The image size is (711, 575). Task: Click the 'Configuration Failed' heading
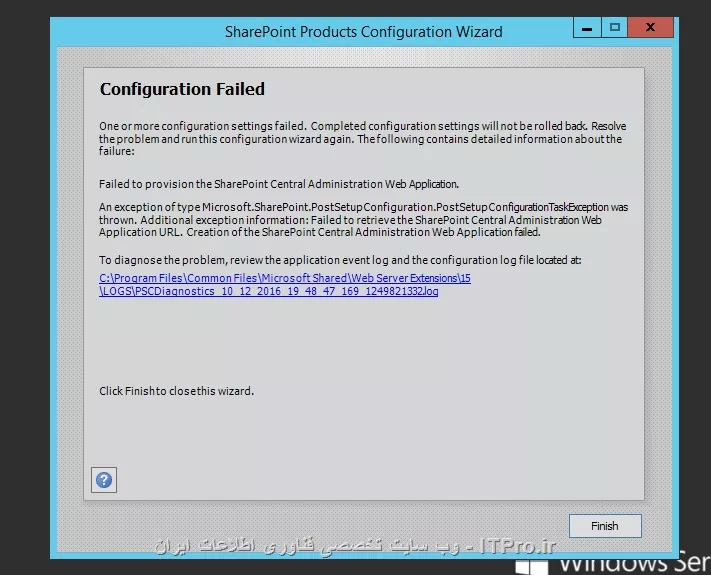(182, 89)
